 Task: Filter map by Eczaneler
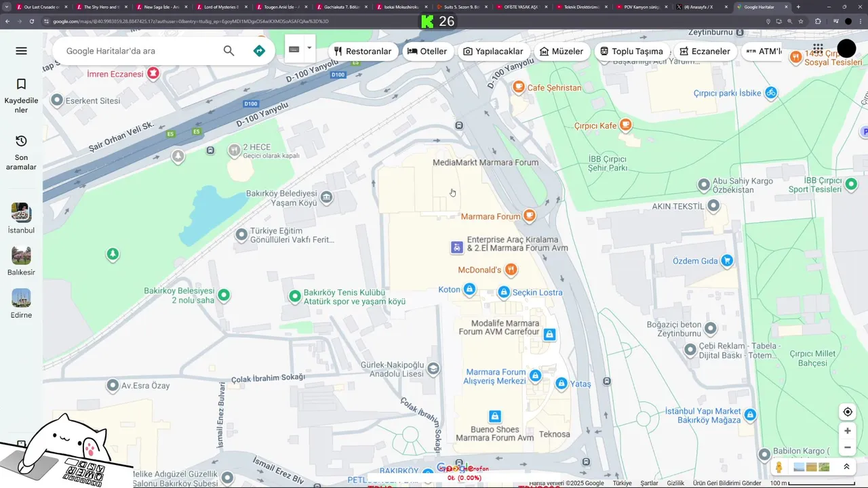pos(705,52)
